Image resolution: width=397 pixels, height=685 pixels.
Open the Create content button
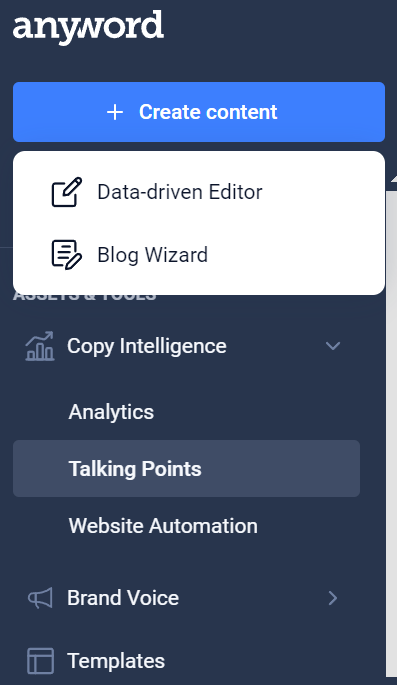(x=199, y=112)
